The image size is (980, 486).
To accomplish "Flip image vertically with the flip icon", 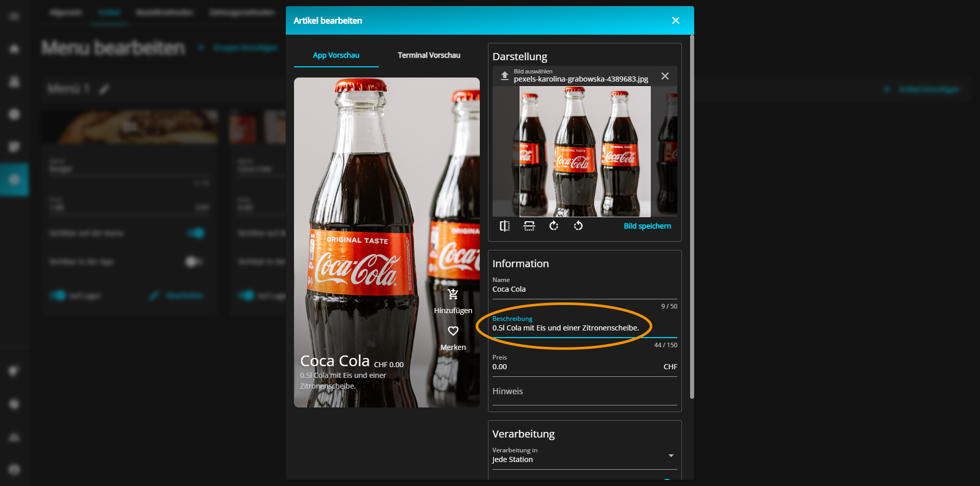I will [529, 226].
